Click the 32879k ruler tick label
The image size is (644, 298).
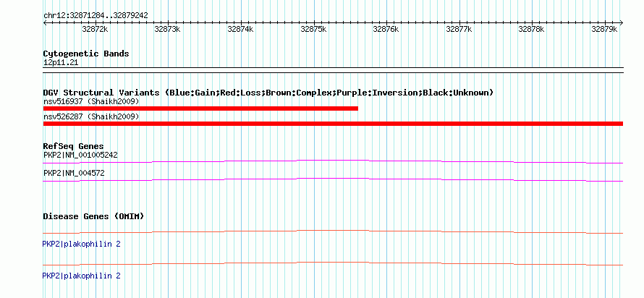[605, 29]
